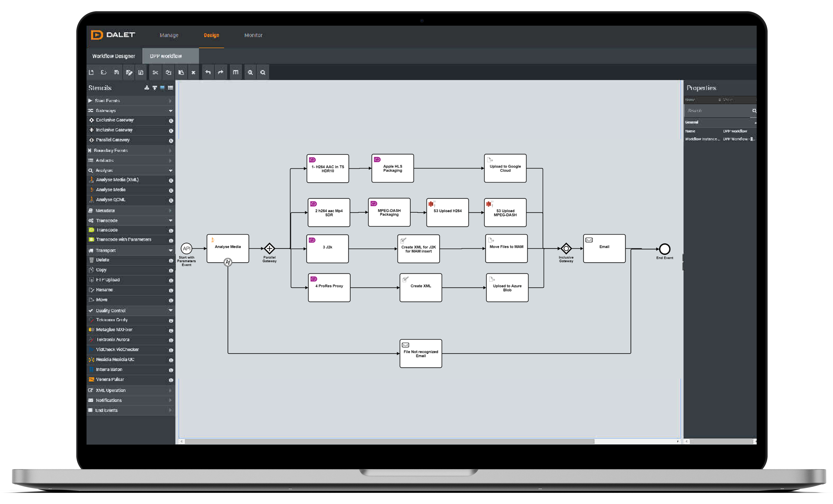Viewport: 833px width, 504px height.
Task: Select the Parallel Gateway diamond on canvas
Action: tap(269, 249)
